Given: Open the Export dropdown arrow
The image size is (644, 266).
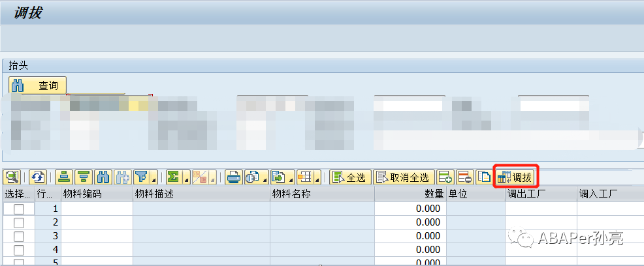Looking at the screenshot, I should (291, 177).
